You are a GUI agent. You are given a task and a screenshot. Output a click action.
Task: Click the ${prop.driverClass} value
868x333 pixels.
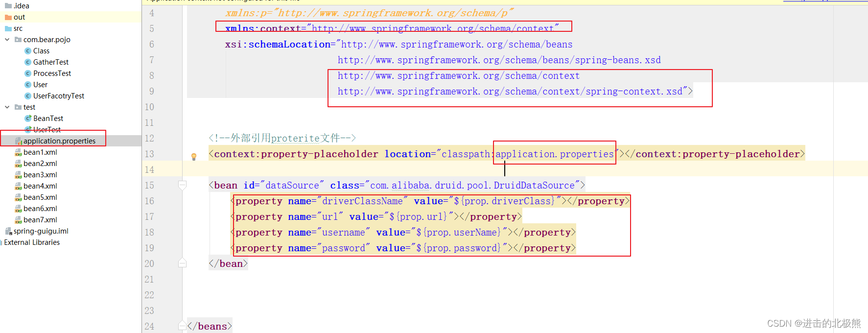504,201
